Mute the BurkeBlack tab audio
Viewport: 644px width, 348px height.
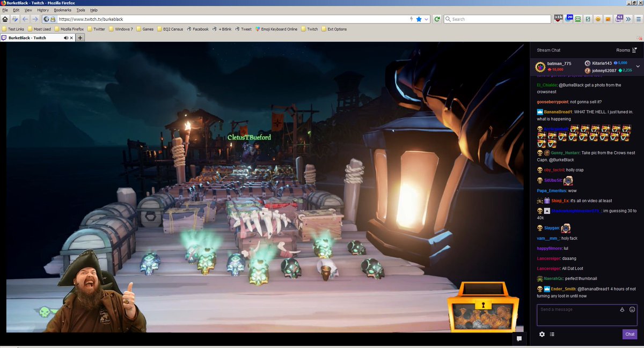pos(66,38)
